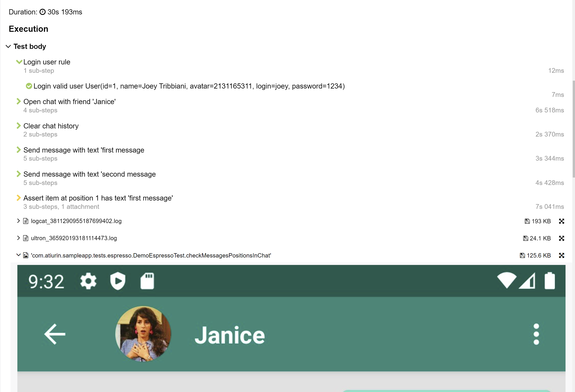Click the back arrow in Janice chat
Image resolution: width=575 pixels, height=392 pixels.
point(55,334)
